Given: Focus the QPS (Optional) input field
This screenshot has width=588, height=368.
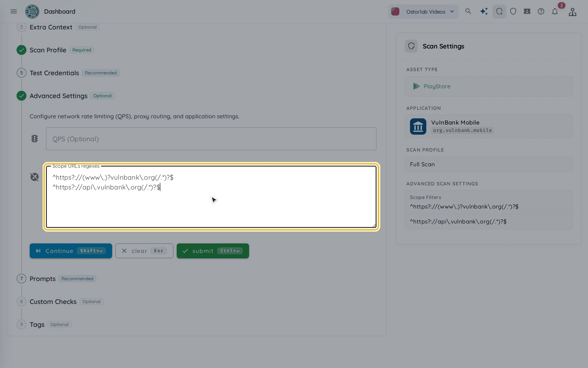Looking at the screenshot, I should click(211, 139).
